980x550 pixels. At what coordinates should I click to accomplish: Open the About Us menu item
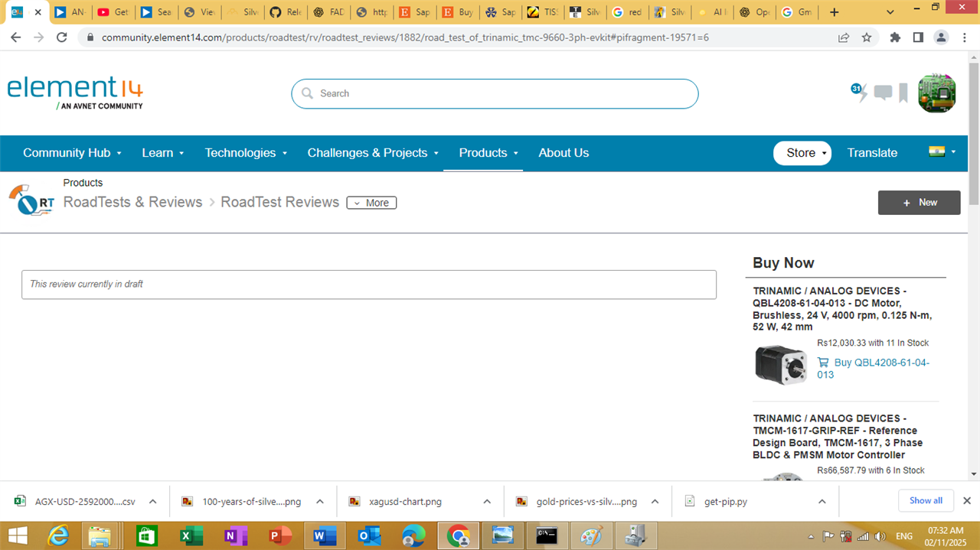pos(563,153)
